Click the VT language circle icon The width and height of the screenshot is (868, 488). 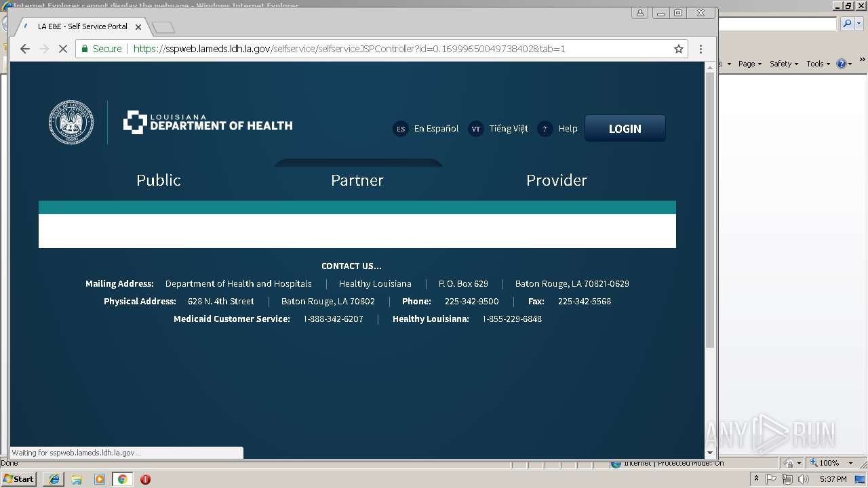point(476,129)
